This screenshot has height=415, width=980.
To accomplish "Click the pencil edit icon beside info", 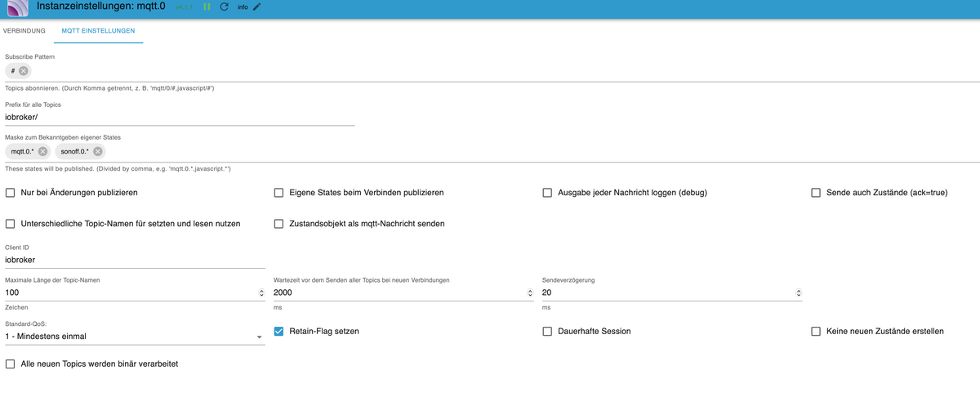I will 256,7.
